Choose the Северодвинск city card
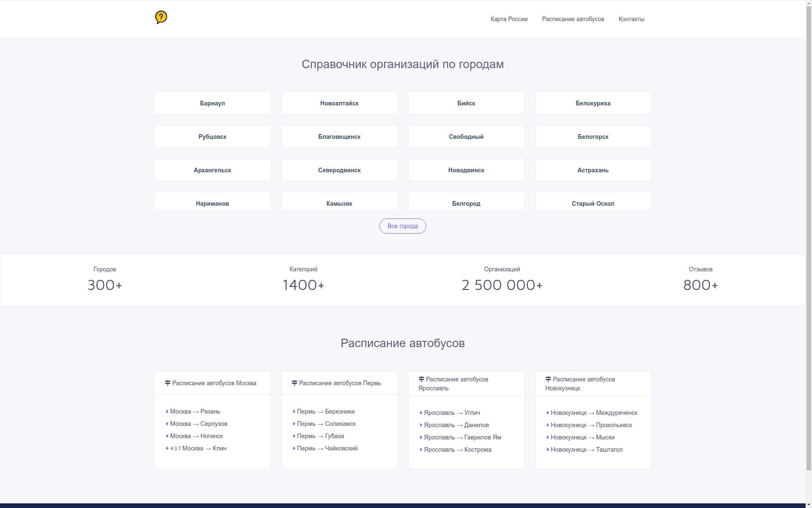 339,170
